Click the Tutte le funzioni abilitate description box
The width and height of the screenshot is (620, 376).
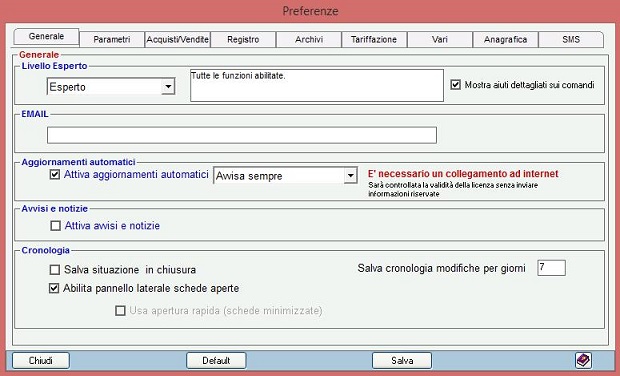tap(317, 85)
